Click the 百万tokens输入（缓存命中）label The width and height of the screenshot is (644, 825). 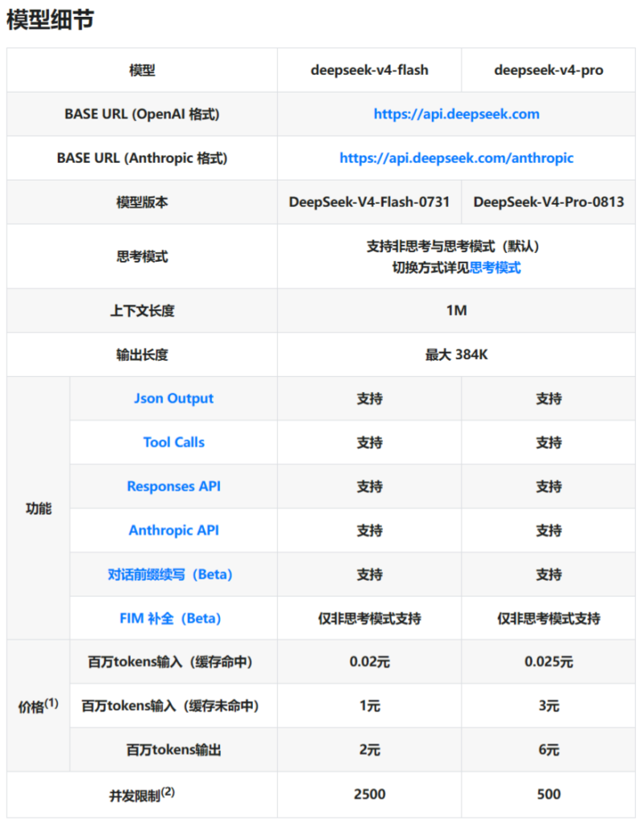(170, 662)
